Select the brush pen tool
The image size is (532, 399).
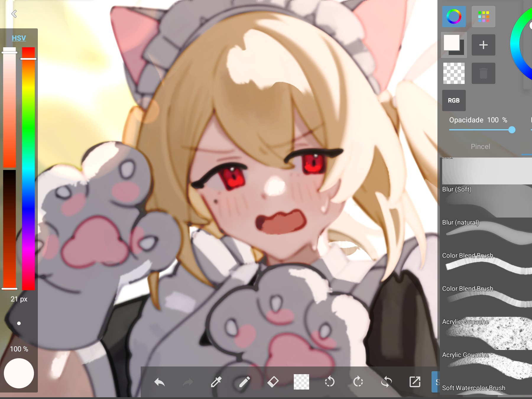244,382
